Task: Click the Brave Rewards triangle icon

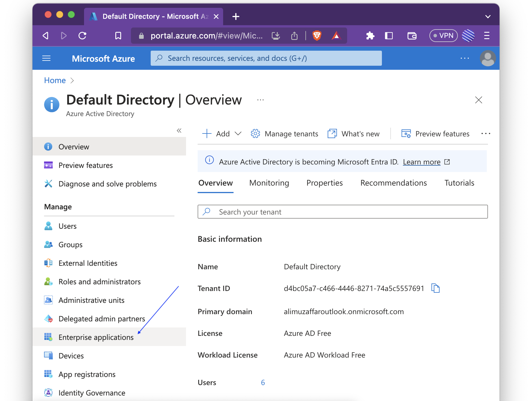Action: 336,36
